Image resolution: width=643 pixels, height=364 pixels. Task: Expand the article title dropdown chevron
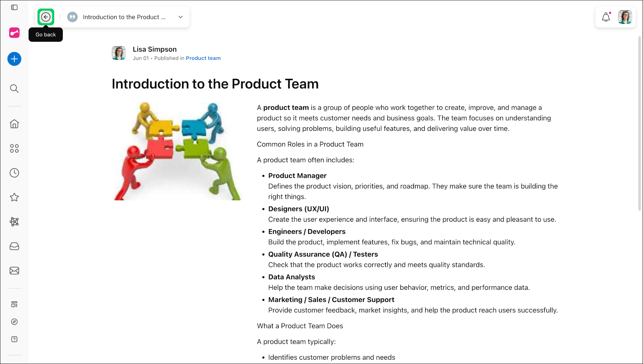tap(181, 17)
